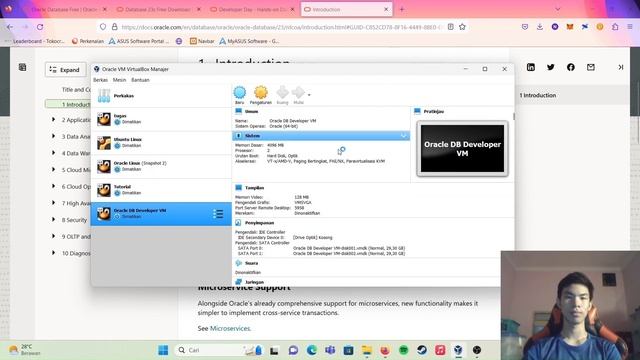
Task: Open a new browser tab
Action: click(402, 9)
